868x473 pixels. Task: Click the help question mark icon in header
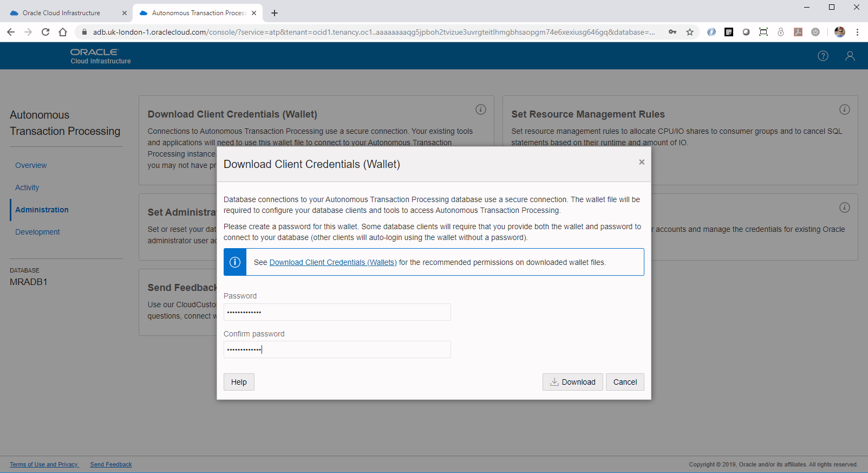(x=823, y=56)
